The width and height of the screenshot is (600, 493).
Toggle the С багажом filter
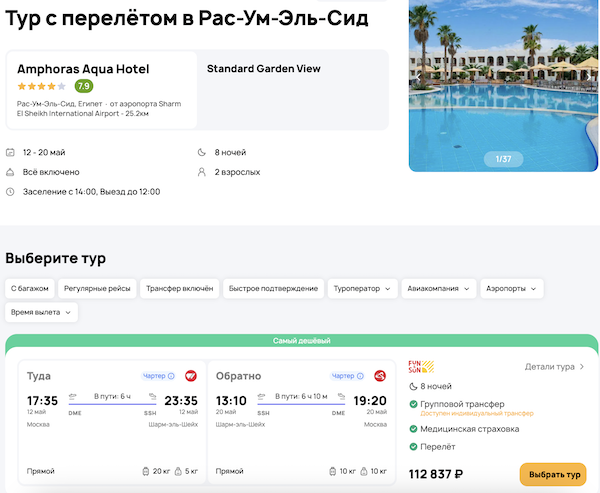[x=29, y=288]
